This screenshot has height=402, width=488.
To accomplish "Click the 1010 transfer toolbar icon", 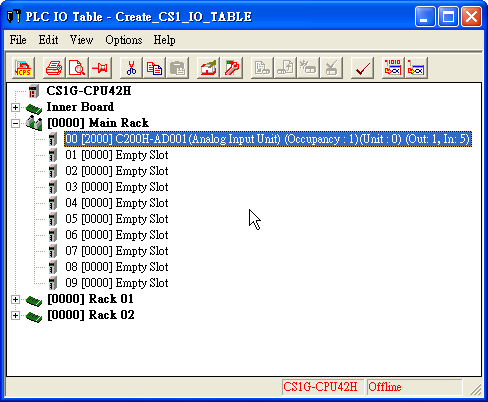I will 393,68.
